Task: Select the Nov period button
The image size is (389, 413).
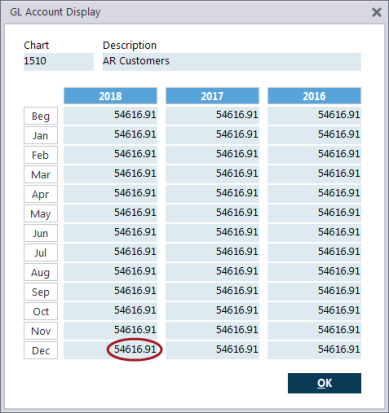Action: point(41,331)
